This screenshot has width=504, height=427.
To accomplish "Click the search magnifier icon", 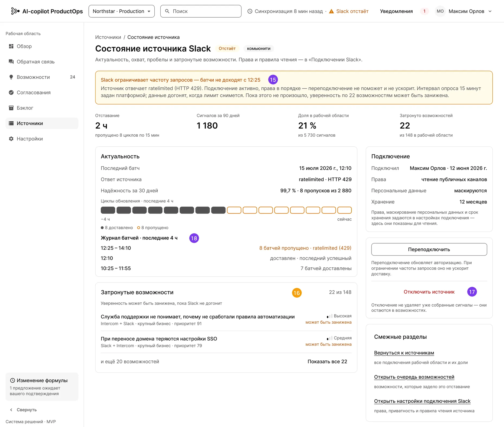I will [x=167, y=11].
